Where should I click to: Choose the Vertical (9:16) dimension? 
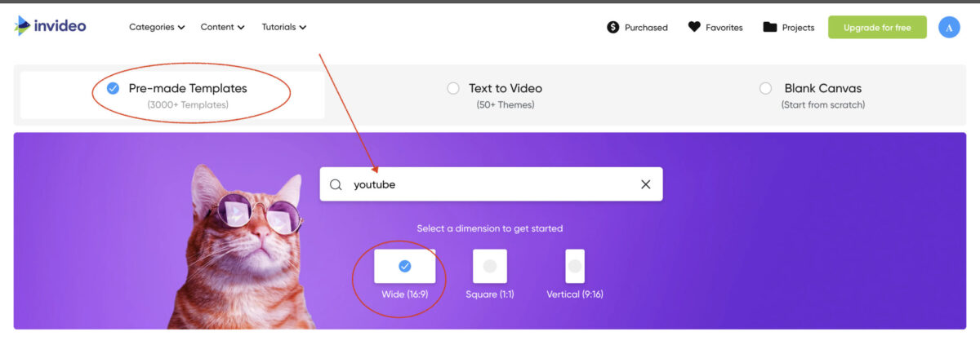575,266
